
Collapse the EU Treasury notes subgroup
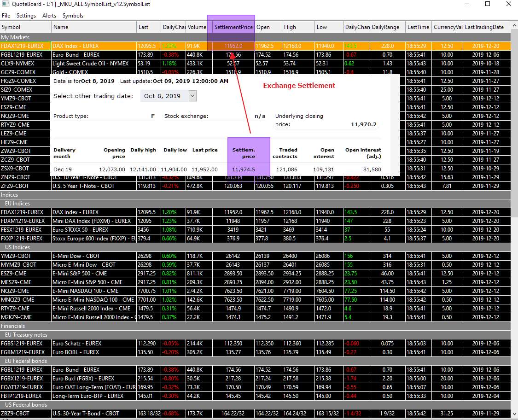coord(256,335)
